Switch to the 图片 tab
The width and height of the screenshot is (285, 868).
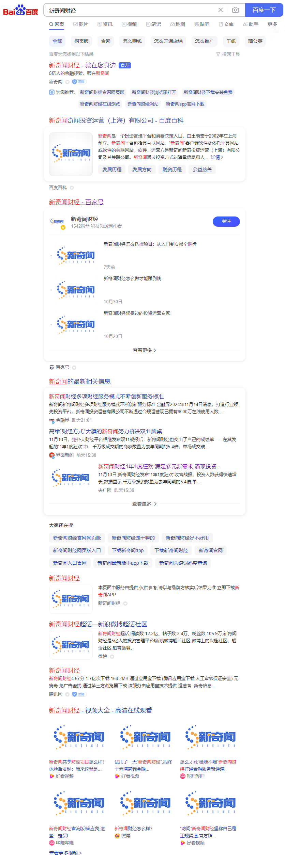(x=81, y=24)
